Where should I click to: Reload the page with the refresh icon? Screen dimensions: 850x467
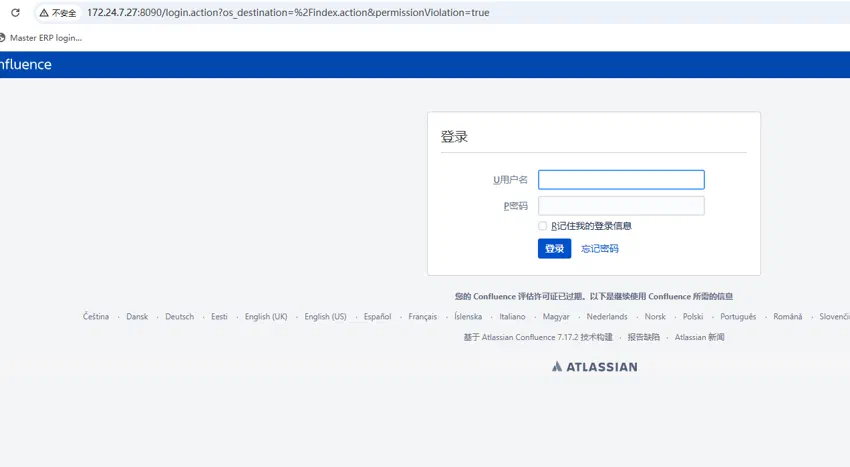pyautogui.click(x=15, y=12)
